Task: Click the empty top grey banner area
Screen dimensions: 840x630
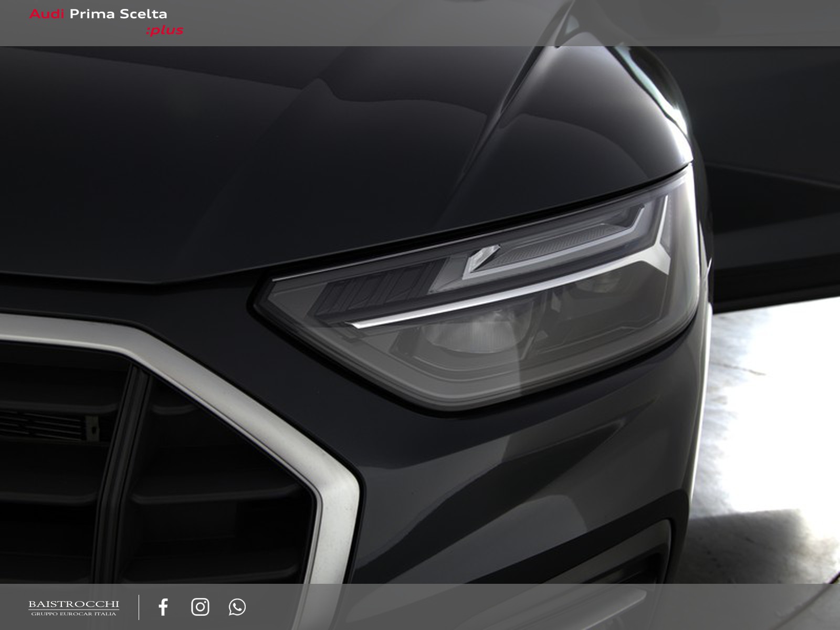Action: click(499, 23)
